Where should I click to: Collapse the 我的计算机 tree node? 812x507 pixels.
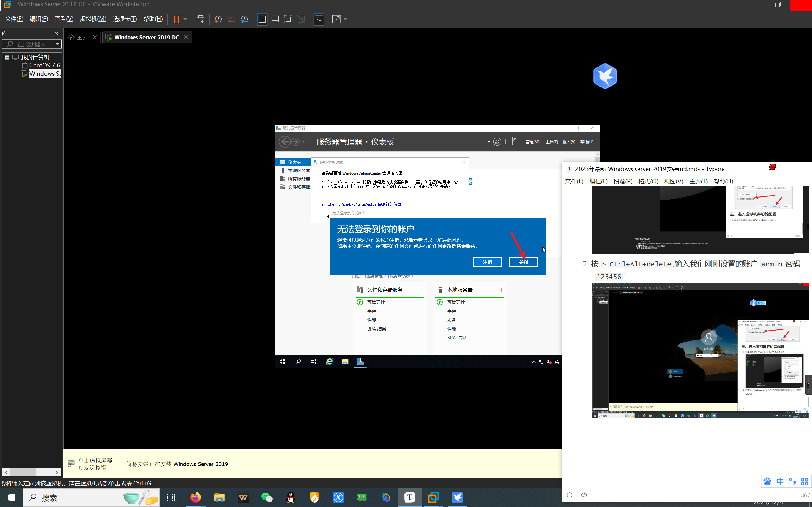7,57
